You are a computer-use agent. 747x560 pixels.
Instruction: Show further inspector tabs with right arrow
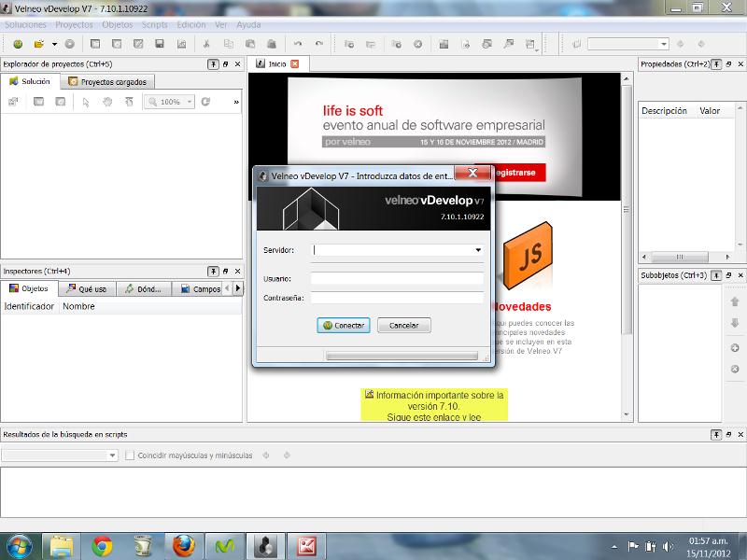click(238, 288)
